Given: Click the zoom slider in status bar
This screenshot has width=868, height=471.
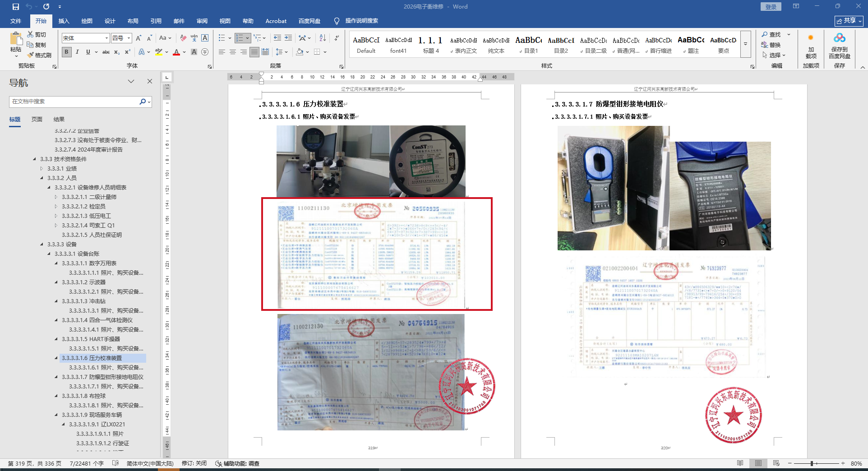Looking at the screenshot, I should click(812, 463).
